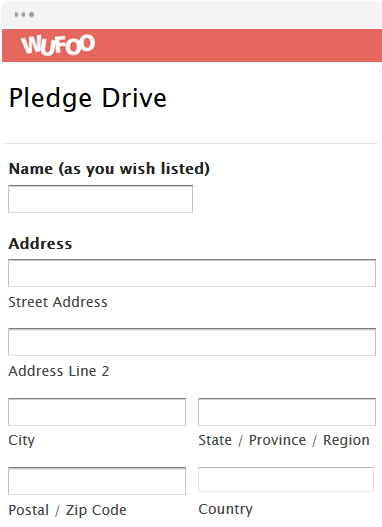Click the first window control dot

16,14
